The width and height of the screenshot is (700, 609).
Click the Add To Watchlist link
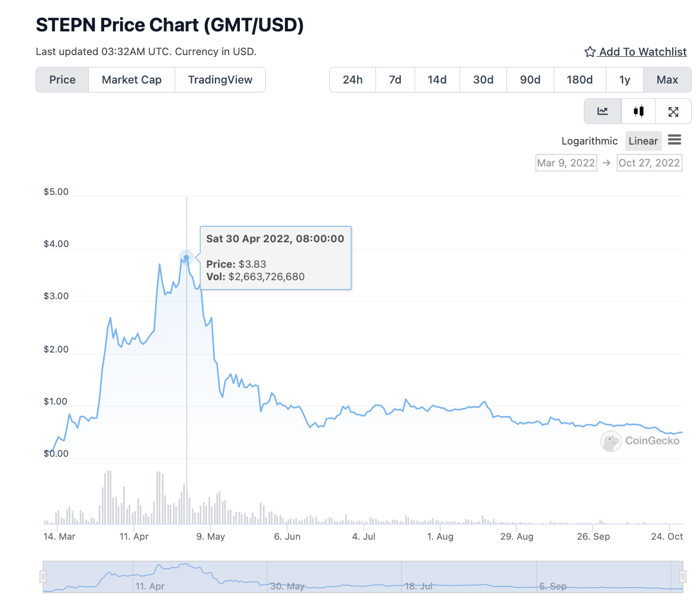click(x=643, y=52)
